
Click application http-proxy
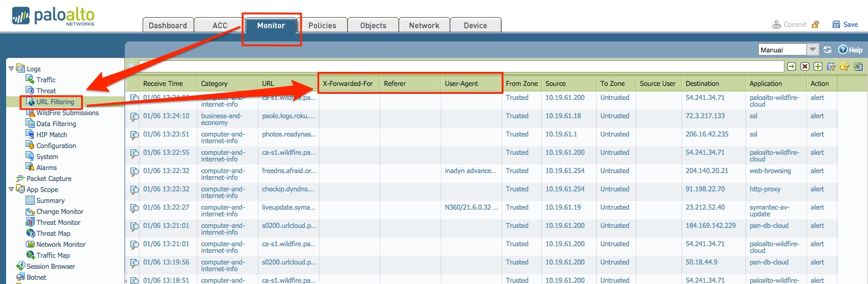pos(765,189)
